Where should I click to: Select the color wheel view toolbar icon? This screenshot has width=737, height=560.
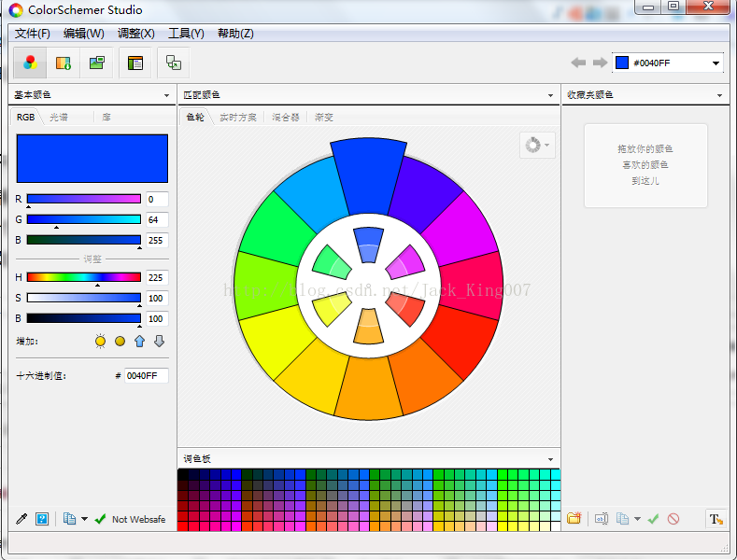click(x=30, y=63)
